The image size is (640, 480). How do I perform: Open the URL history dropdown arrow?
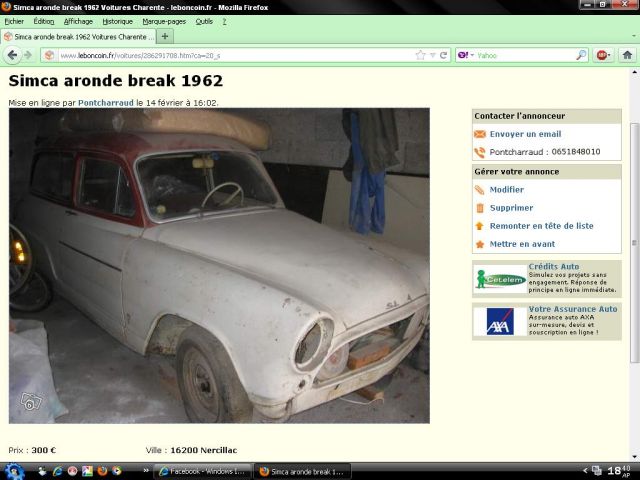pyautogui.click(x=433, y=55)
